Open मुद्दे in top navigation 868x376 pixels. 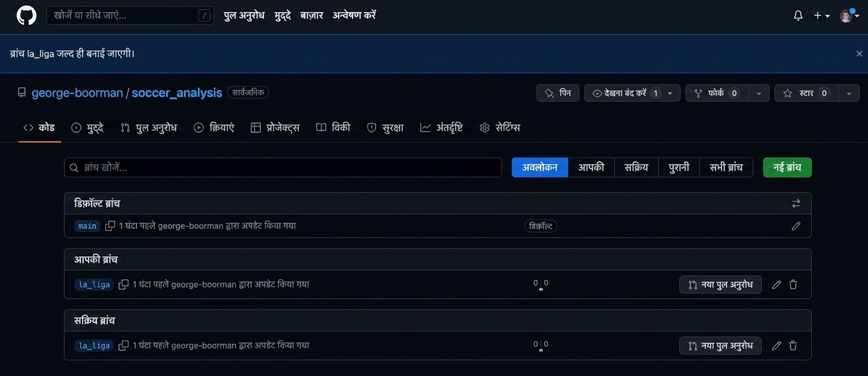click(283, 16)
